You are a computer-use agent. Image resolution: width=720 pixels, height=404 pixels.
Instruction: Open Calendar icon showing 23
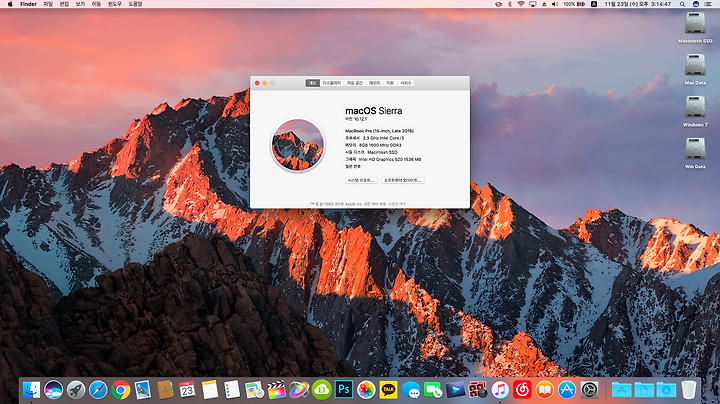coord(187,390)
